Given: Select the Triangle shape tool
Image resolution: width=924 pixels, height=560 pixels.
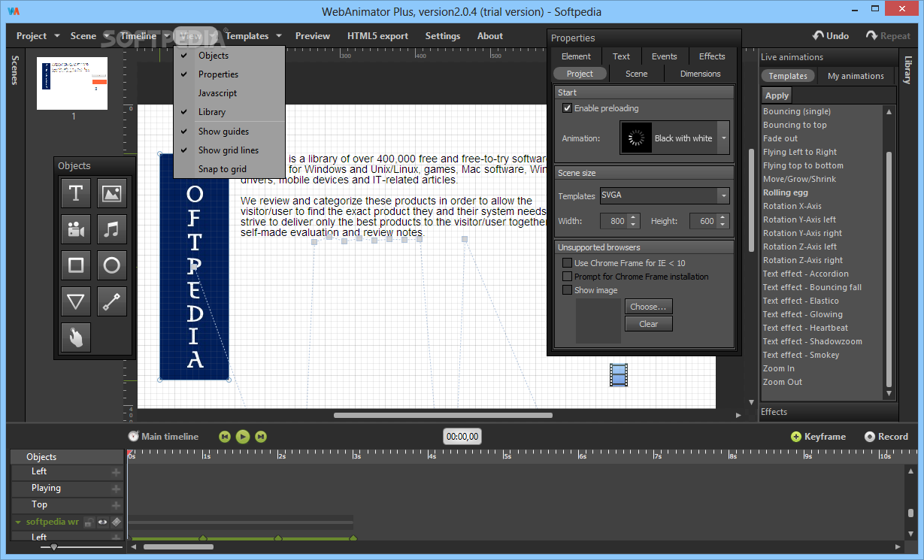Looking at the screenshot, I should pos(76,301).
